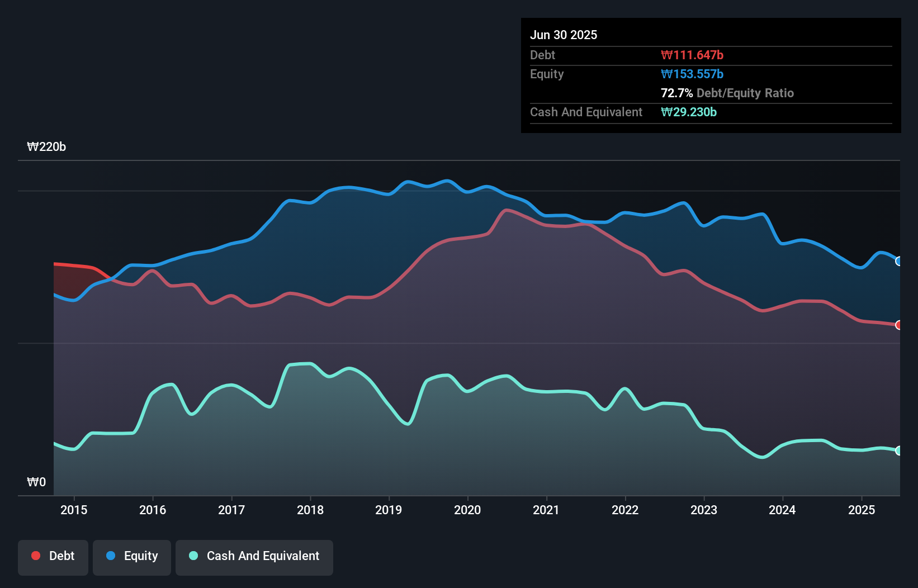Select the 2015 x-axis label
The height and width of the screenshot is (588, 918).
coord(74,510)
